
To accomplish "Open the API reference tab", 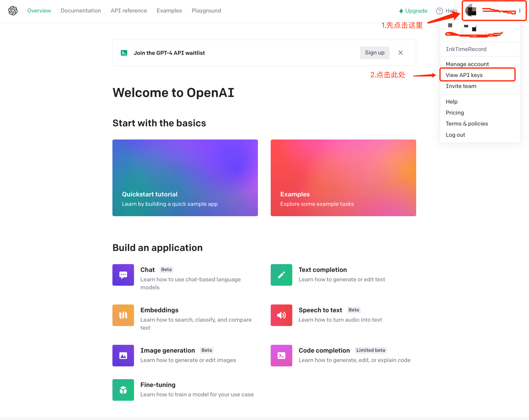I will coord(129,11).
